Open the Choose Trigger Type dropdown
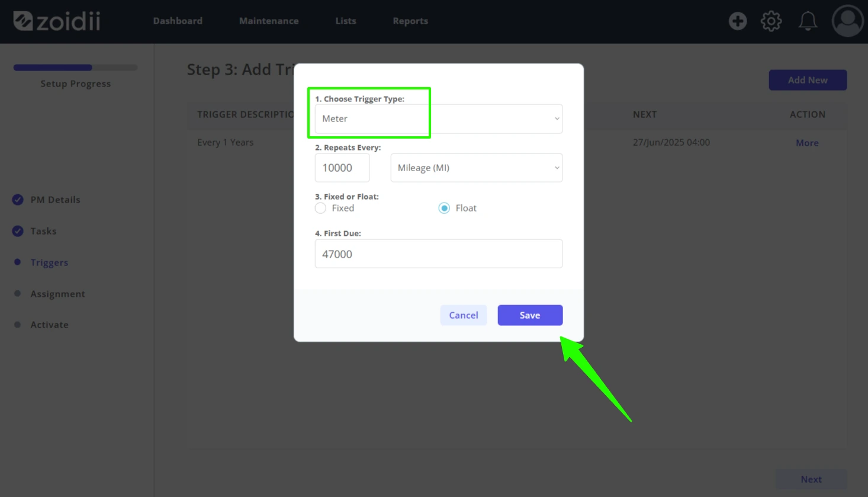The image size is (868, 497). point(439,118)
